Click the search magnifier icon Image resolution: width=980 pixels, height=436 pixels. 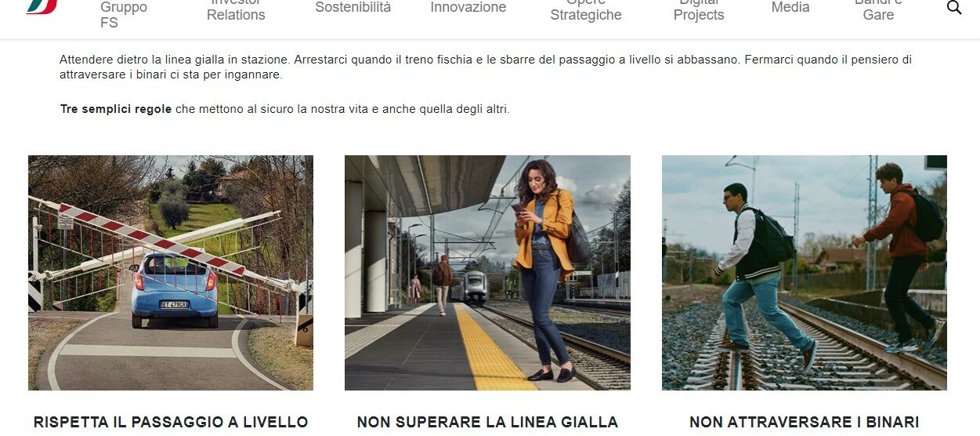coord(953,8)
